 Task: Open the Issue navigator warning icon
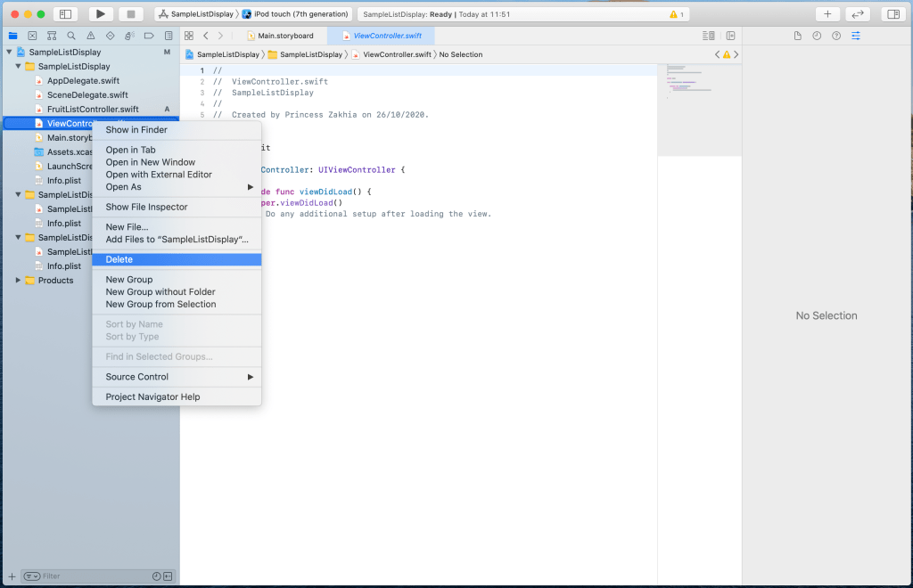pos(91,36)
